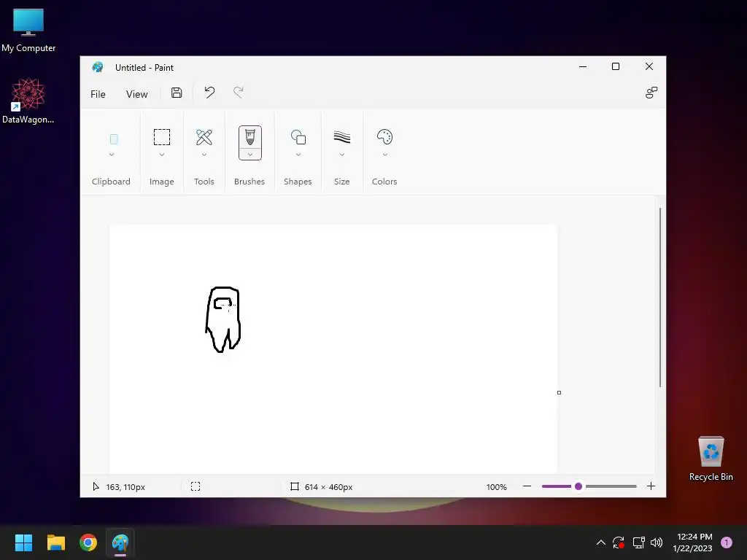This screenshot has height=560, width=747.
Task: Click the cursor position icon in the status bar
Action: pyautogui.click(x=96, y=486)
